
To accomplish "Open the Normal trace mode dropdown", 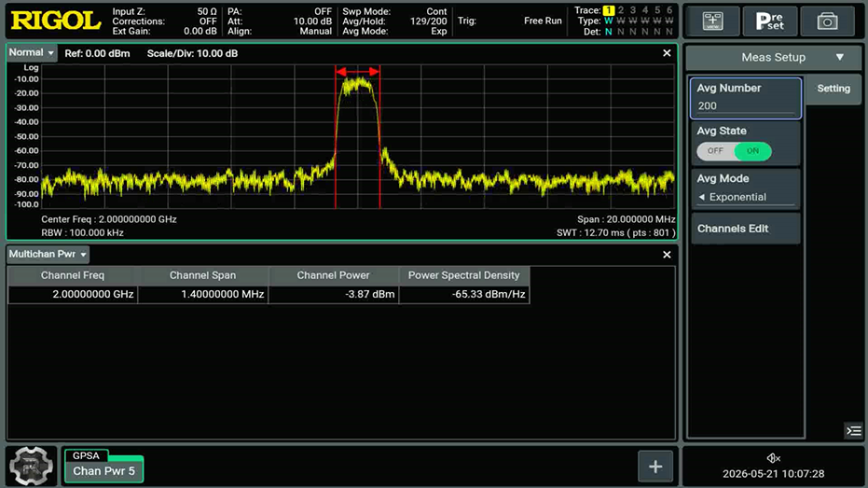I will [x=31, y=52].
